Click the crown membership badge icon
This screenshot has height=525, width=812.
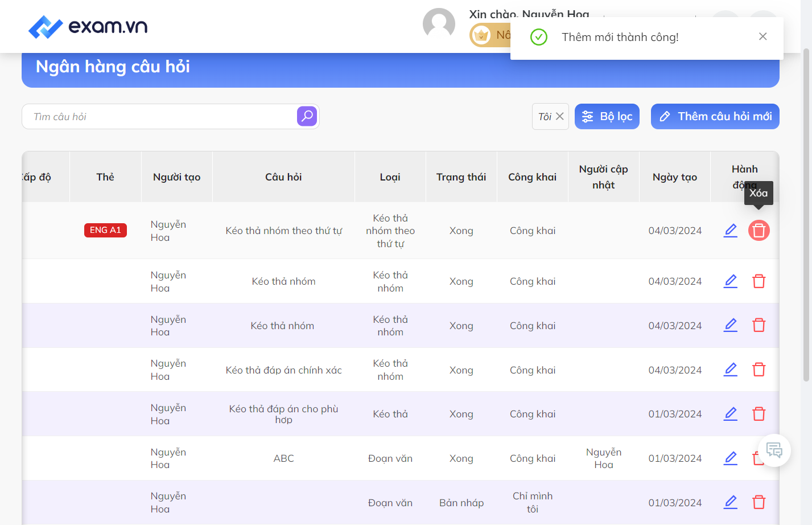click(481, 35)
